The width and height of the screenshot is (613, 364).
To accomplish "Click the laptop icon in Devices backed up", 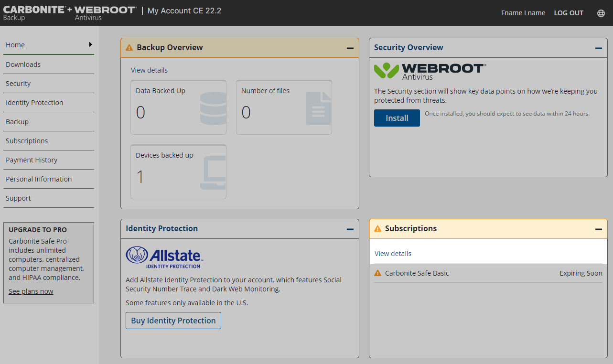I will [x=213, y=173].
